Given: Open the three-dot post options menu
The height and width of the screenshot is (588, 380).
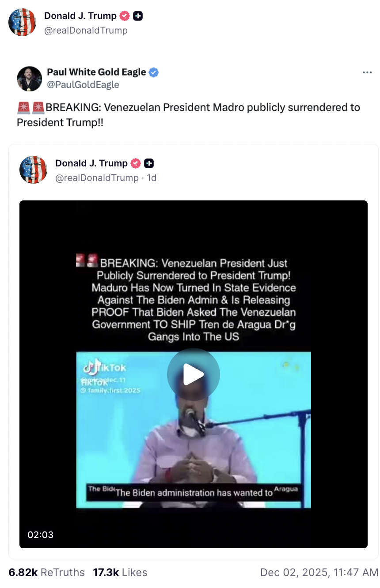Looking at the screenshot, I should point(367,73).
